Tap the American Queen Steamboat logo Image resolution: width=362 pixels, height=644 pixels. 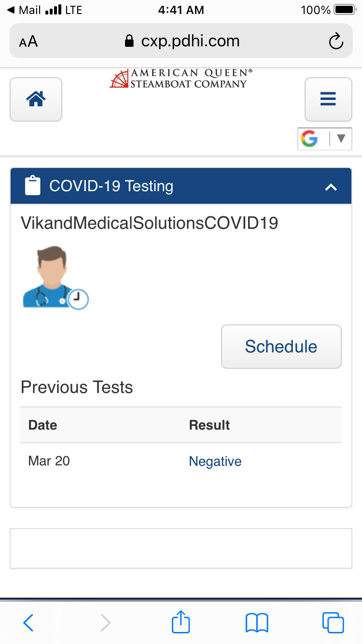tap(181, 79)
